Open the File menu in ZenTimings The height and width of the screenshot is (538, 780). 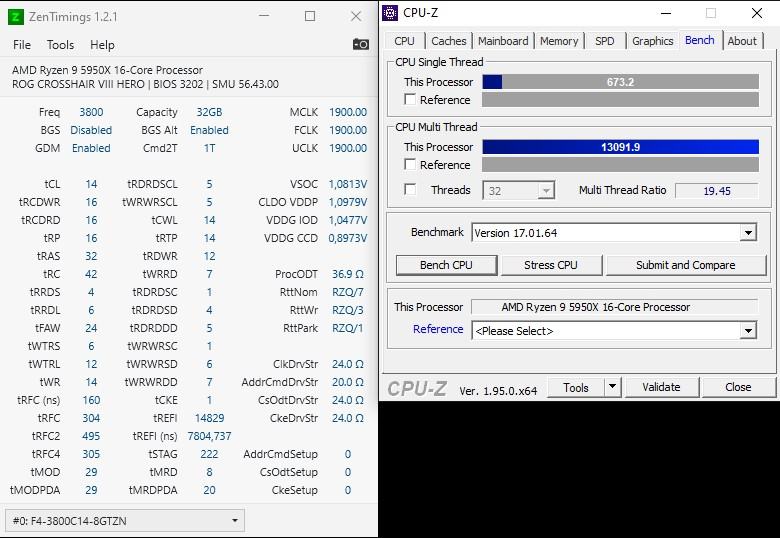click(21, 45)
